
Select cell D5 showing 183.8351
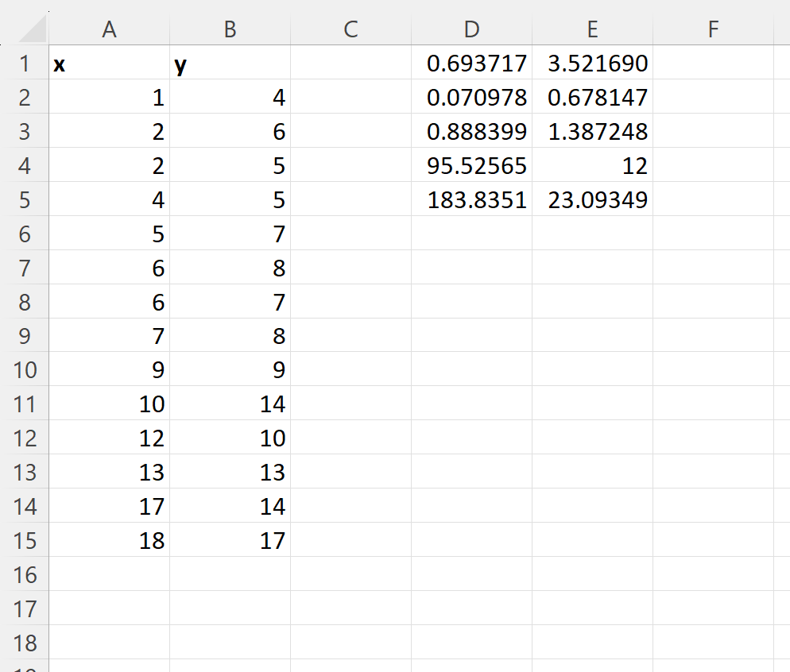click(x=471, y=200)
